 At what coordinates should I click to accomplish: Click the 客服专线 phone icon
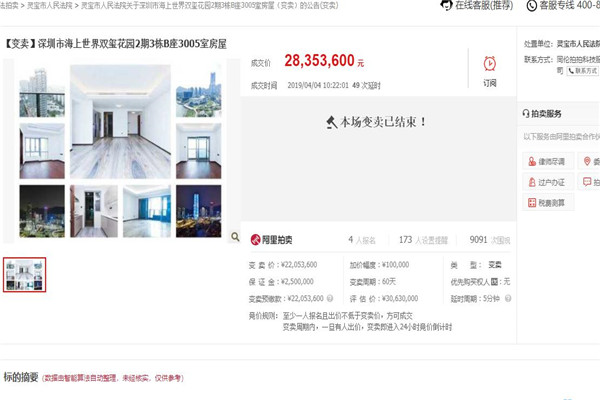532,6
